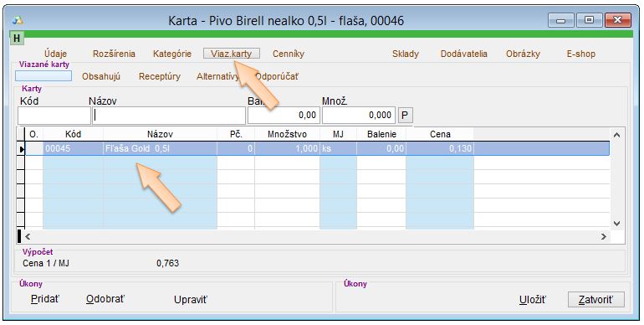Screen dimensions: 644x325
Task: Switch to Receptúry sub-tab
Action: tap(160, 76)
